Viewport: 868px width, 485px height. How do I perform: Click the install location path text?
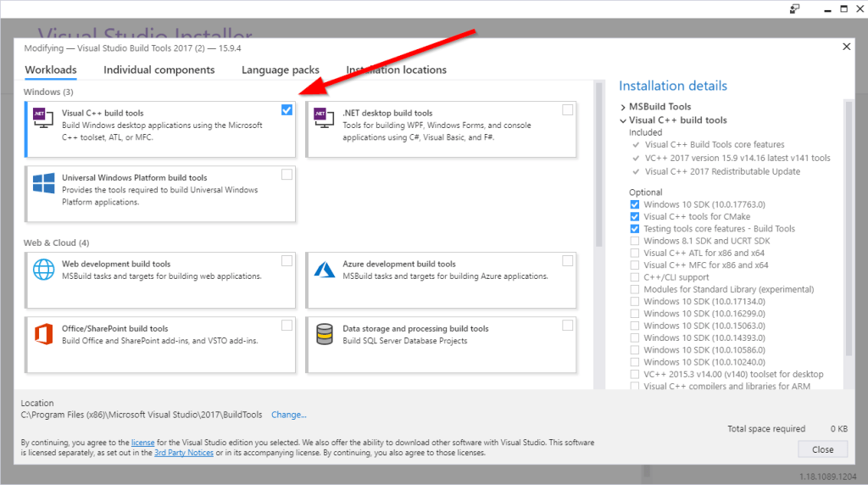point(142,415)
